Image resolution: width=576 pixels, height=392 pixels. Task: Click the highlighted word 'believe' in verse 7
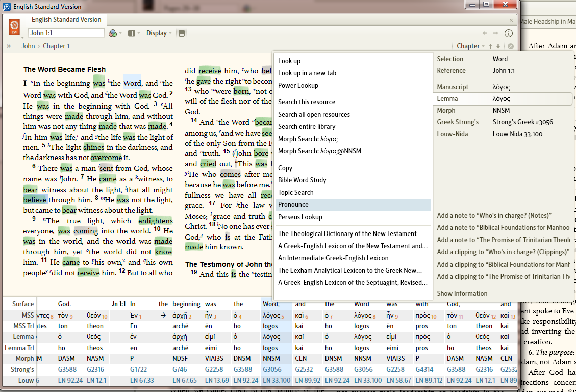[35, 200]
